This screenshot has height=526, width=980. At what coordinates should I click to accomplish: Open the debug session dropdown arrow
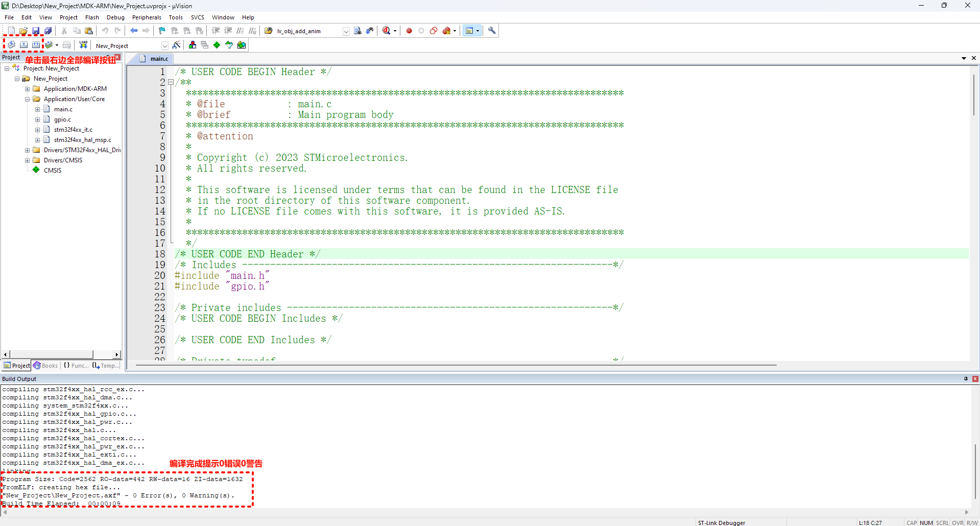395,31
